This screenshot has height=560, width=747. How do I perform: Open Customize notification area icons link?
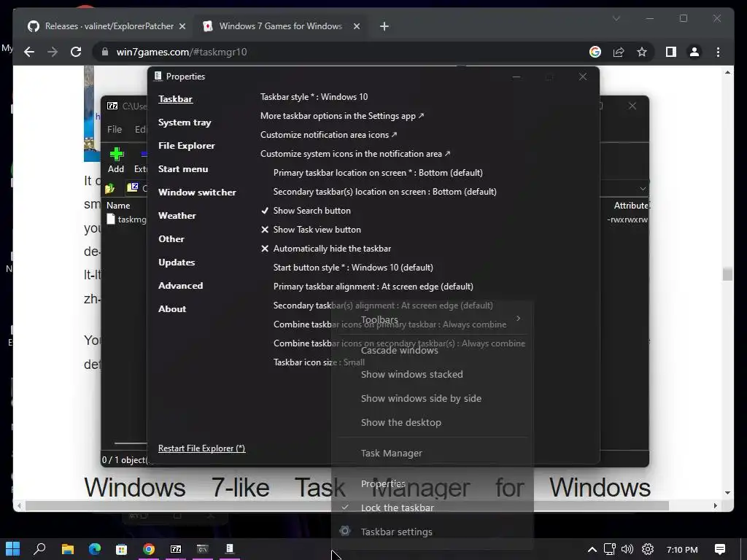(x=329, y=135)
